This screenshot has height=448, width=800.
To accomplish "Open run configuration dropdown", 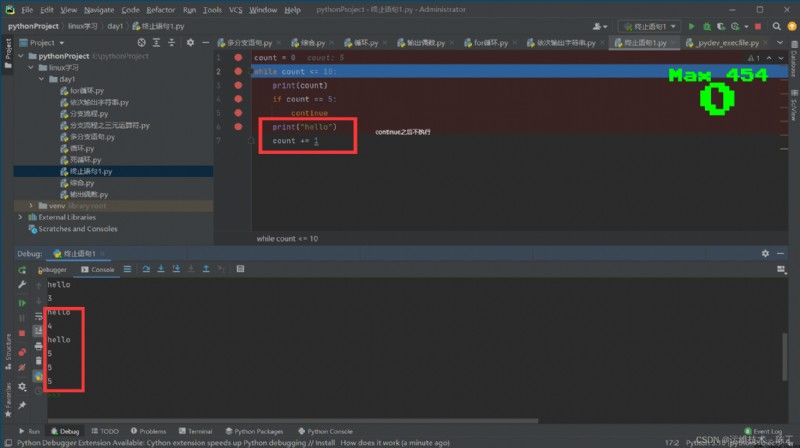I will 649,26.
